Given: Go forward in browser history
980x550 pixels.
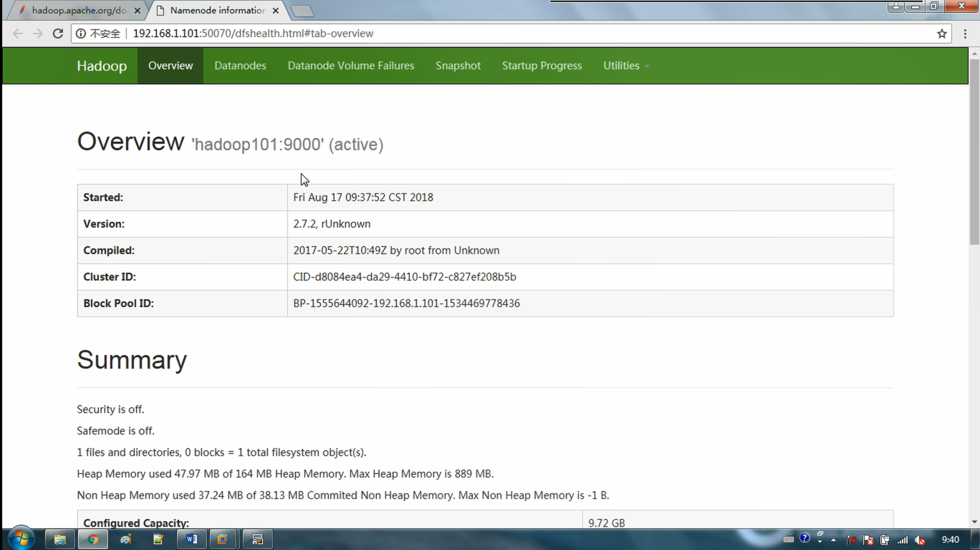Looking at the screenshot, I should point(38,34).
